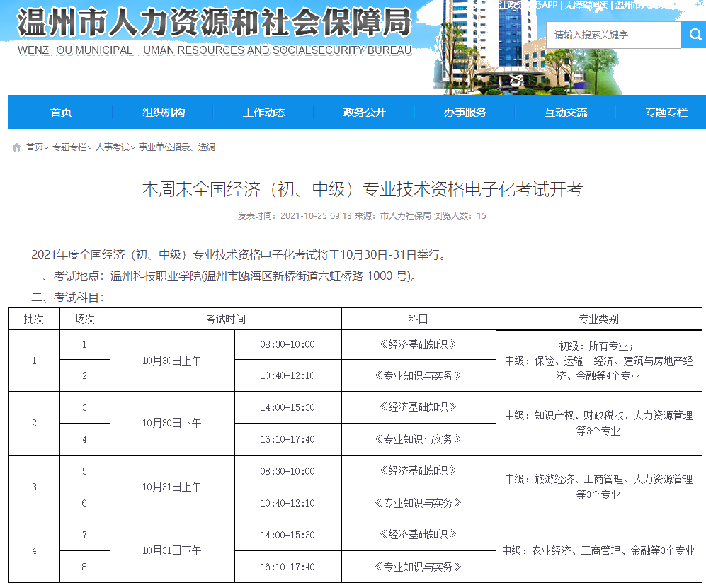
Task: Click the 科目 table column header
Action: (418, 320)
